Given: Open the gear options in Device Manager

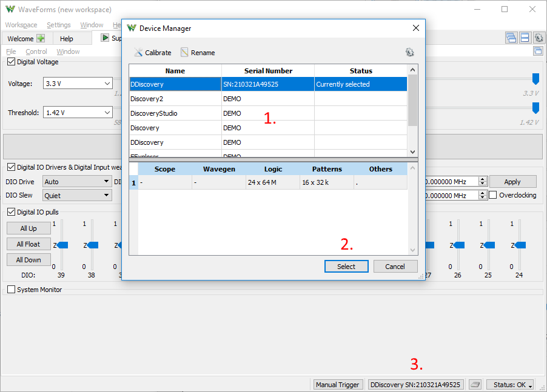Looking at the screenshot, I should pyautogui.click(x=409, y=52).
